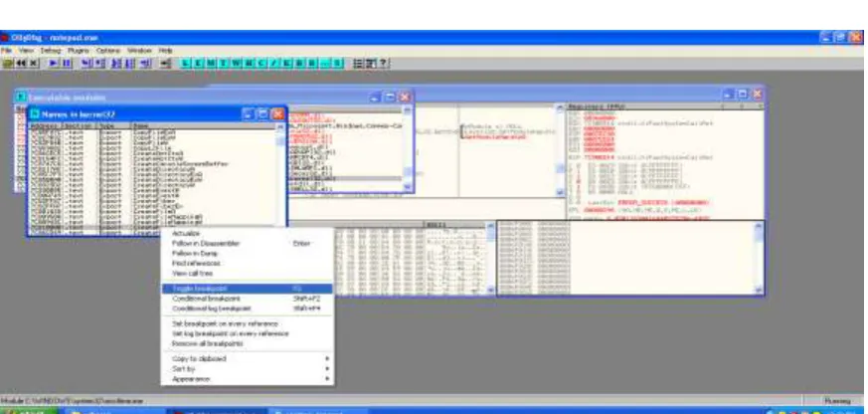
Task: Open the View menu
Action: (26, 50)
